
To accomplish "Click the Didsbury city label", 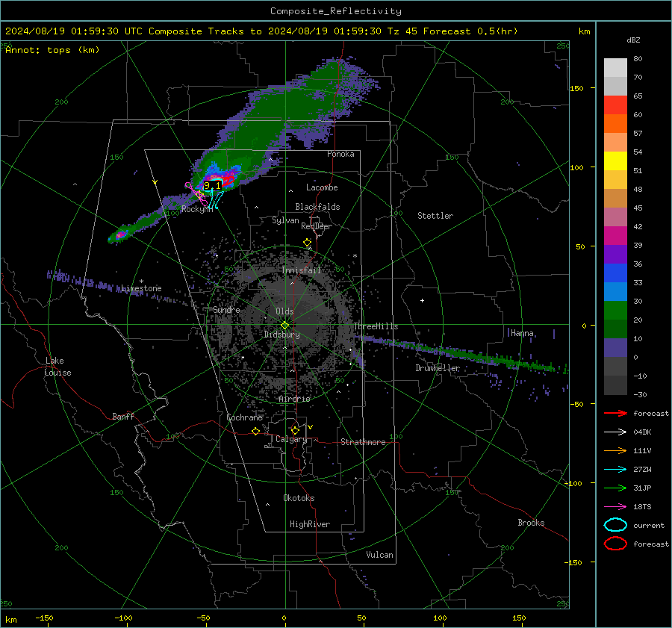I will pos(282,335).
